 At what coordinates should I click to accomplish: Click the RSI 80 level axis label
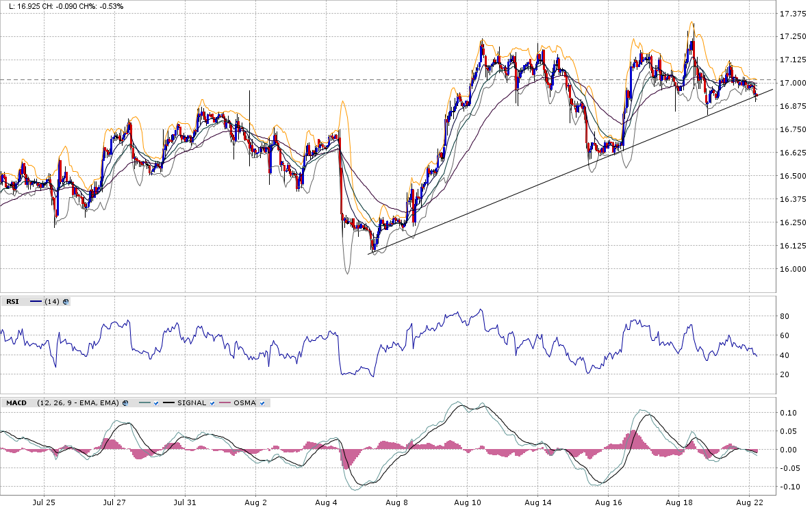pyautogui.click(x=784, y=316)
